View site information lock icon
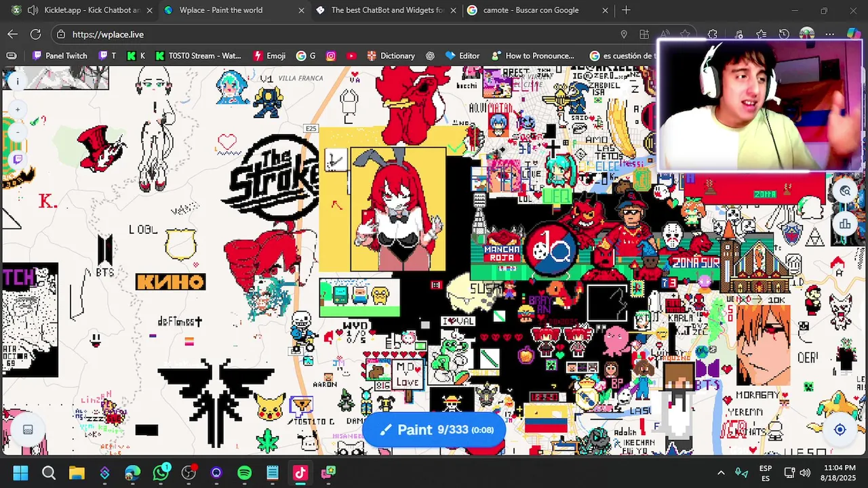The image size is (868, 488). [61, 34]
